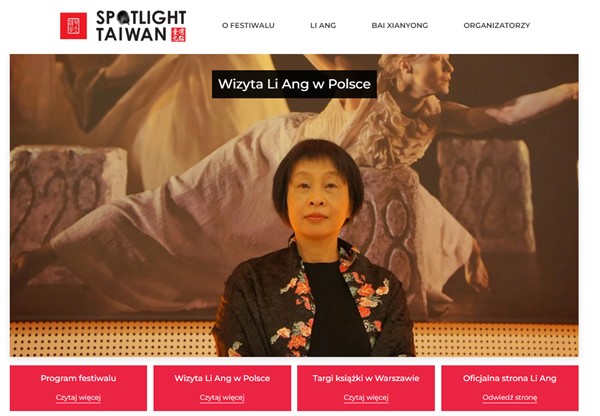
Task: Click the Odwiedź stronę link
Action: (510, 398)
